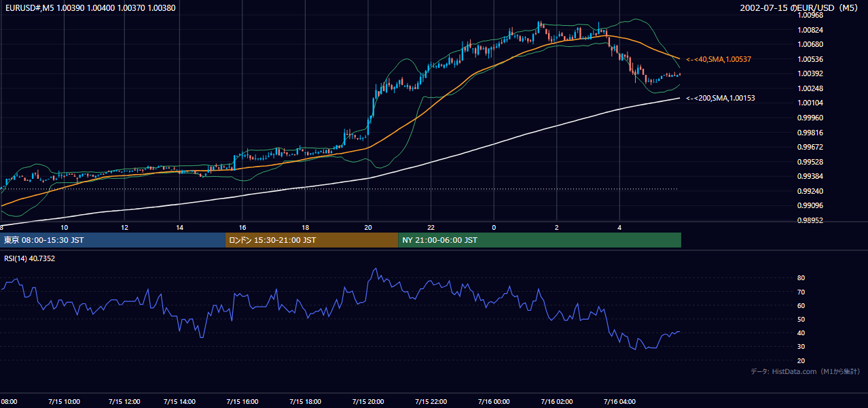868x408 pixels.
Task: Click the RSI level 40 axis label
Action: coord(801,333)
